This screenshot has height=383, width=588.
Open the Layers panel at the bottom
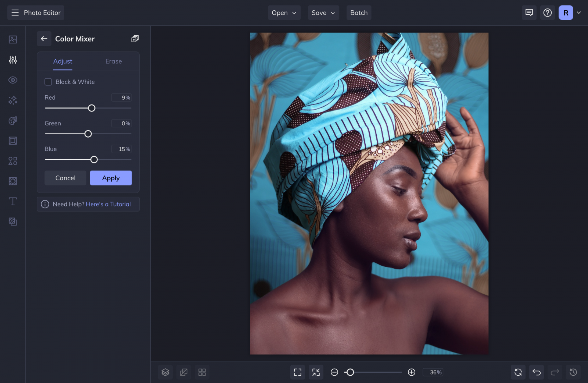[x=165, y=372]
